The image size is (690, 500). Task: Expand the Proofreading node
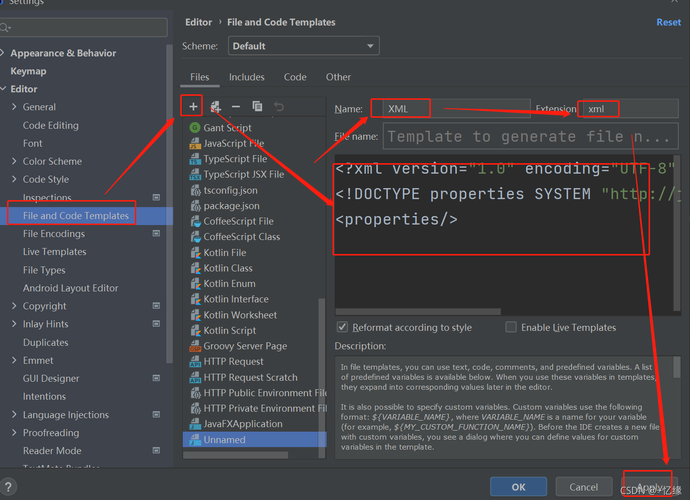14,433
